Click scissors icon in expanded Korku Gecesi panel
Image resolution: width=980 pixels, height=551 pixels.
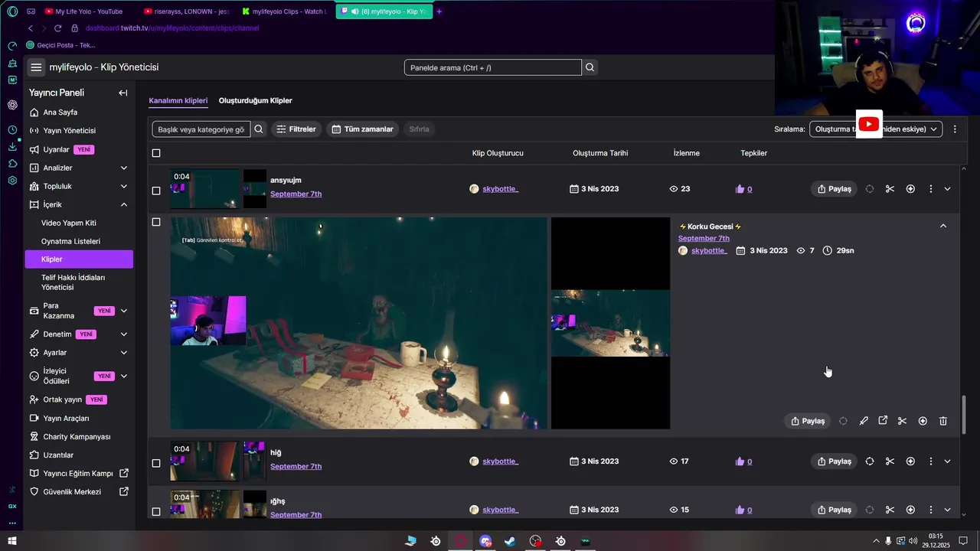902,421
